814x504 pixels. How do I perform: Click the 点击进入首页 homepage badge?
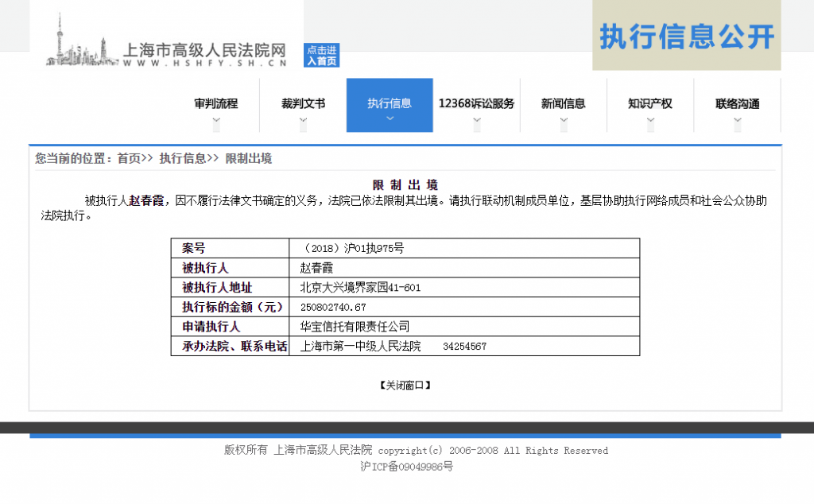pyautogui.click(x=321, y=56)
